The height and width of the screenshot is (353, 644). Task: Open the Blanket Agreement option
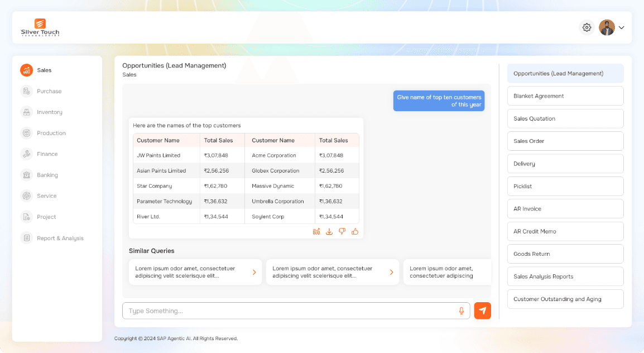pyautogui.click(x=565, y=96)
